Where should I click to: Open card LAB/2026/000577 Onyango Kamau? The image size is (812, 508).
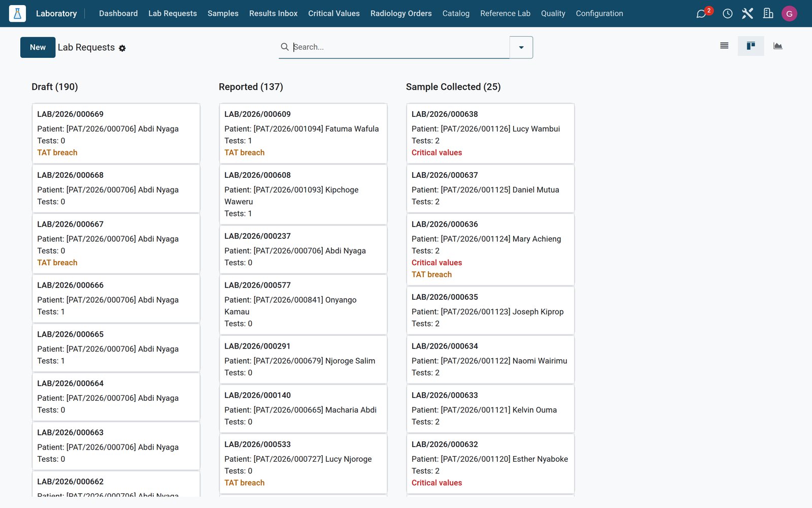click(x=303, y=304)
